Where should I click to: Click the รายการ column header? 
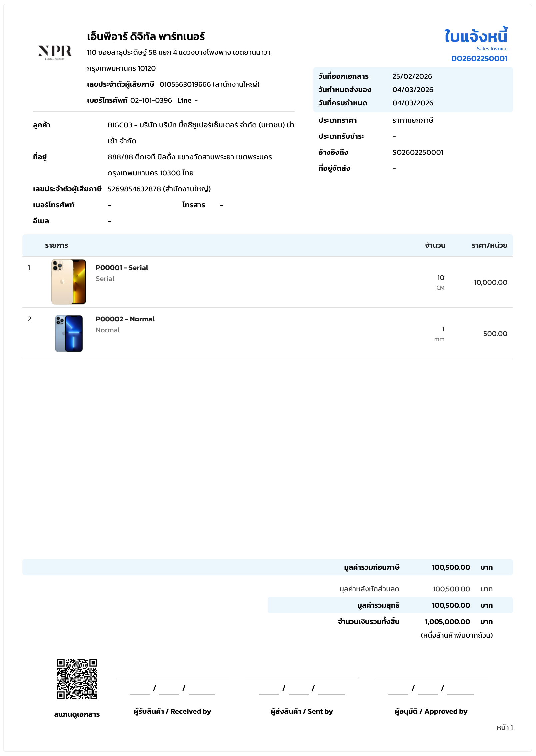point(56,245)
